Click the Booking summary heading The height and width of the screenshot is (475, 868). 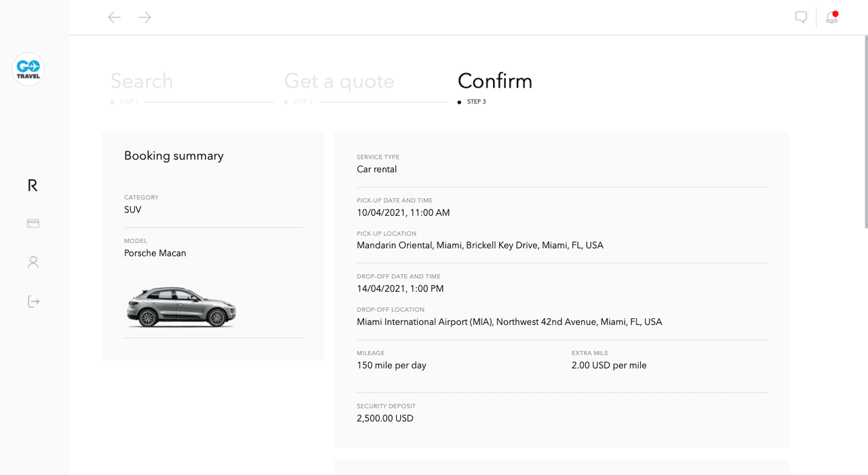coord(174,156)
